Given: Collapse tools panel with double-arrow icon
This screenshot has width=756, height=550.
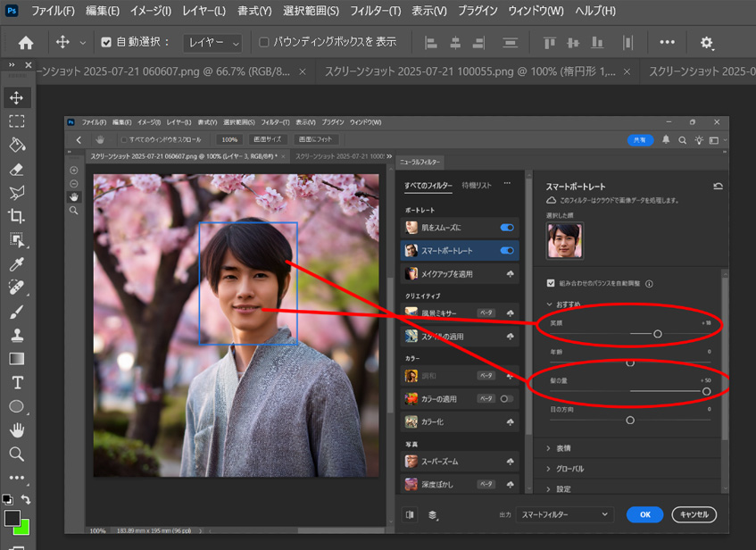Looking at the screenshot, I should point(12,64).
